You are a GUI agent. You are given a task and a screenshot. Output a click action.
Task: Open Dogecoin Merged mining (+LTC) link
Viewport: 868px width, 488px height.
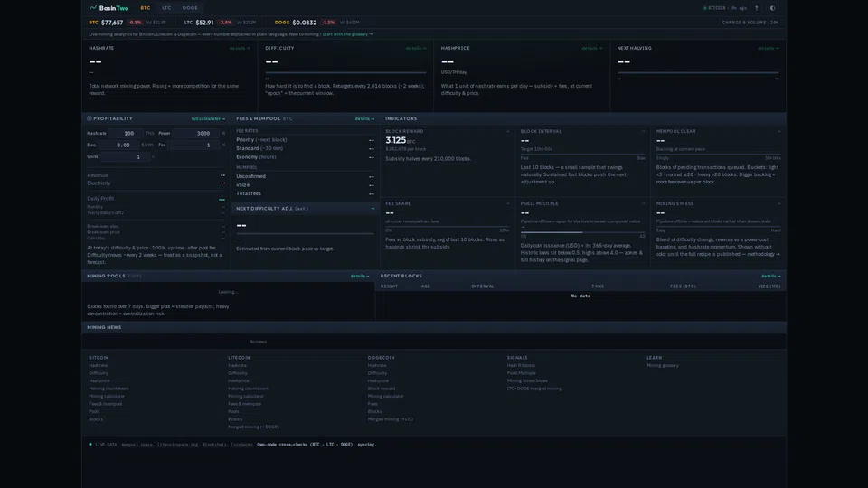pyautogui.click(x=391, y=419)
